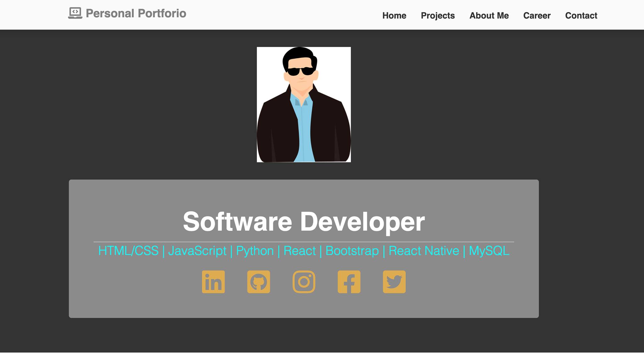
Task: Open the LinkedIn profile icon
Action: click(214, 282)
